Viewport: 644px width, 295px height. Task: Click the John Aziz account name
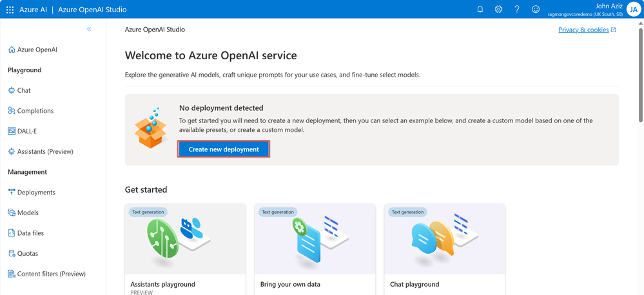[x=609, y=6]
